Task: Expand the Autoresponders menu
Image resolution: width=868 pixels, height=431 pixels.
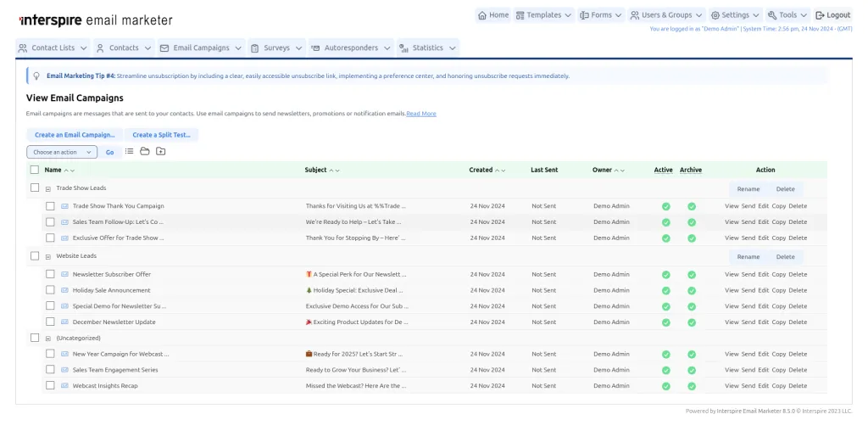Action: [x=351, y=48]
